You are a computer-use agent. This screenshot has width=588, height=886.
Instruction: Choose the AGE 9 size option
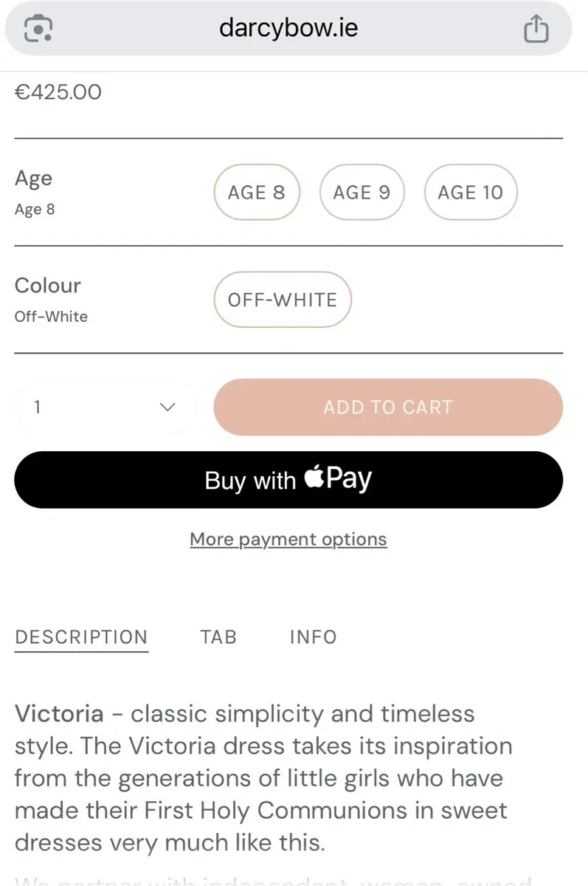point(362,192)
